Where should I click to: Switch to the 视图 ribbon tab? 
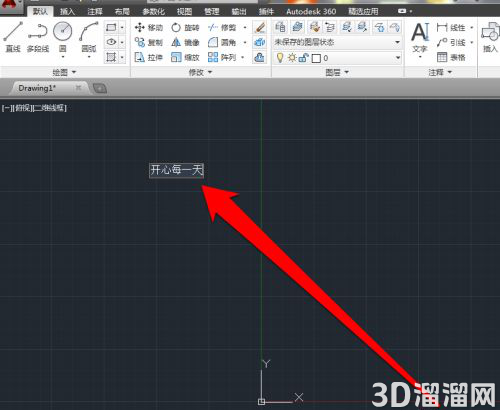(184, 12)
